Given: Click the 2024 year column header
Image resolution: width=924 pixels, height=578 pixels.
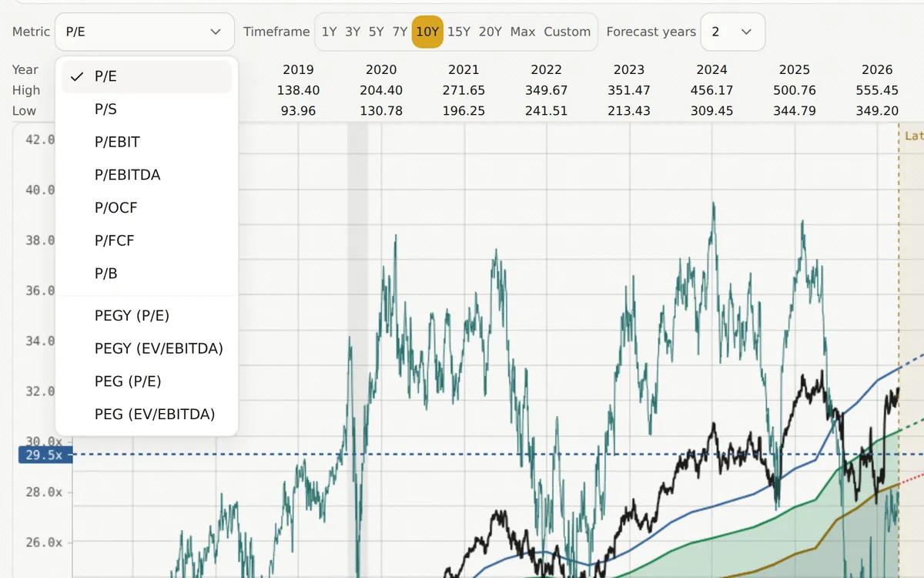Looking at the screenshot, I should point(712,69).
